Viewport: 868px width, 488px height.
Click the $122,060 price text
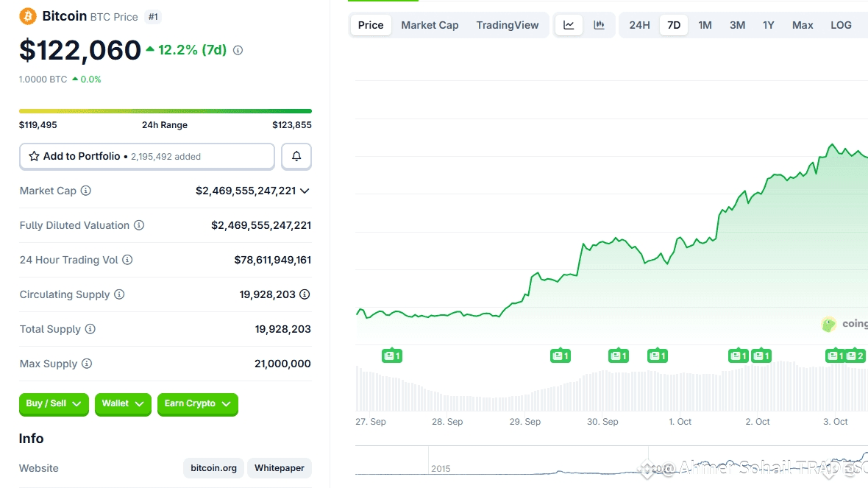tap(80, 50)
